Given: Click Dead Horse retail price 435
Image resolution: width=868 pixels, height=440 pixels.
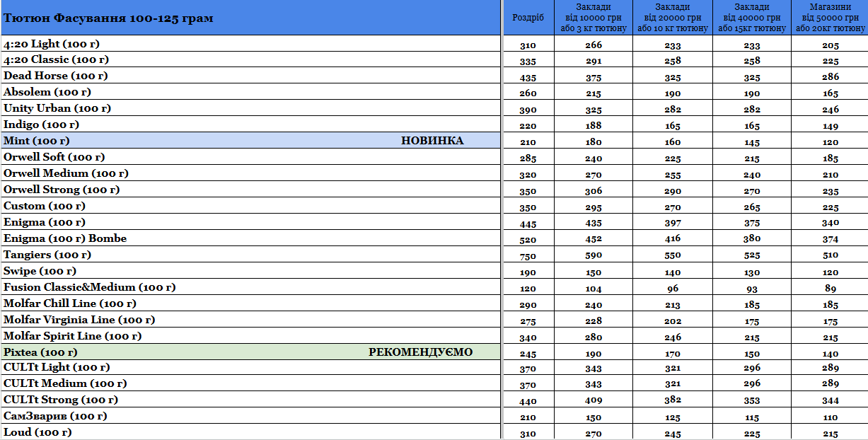Looking at the screenshot, I should click(x=528, y=76).
